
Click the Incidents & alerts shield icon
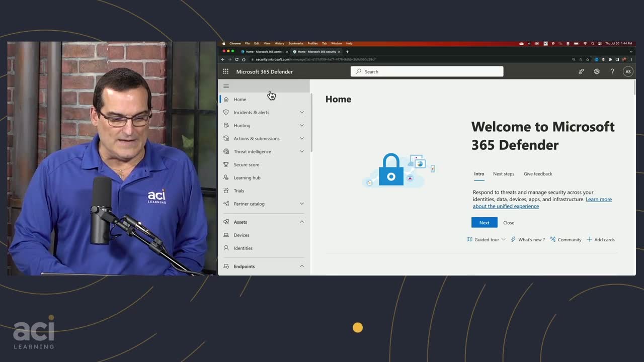(x=226, y=112)
